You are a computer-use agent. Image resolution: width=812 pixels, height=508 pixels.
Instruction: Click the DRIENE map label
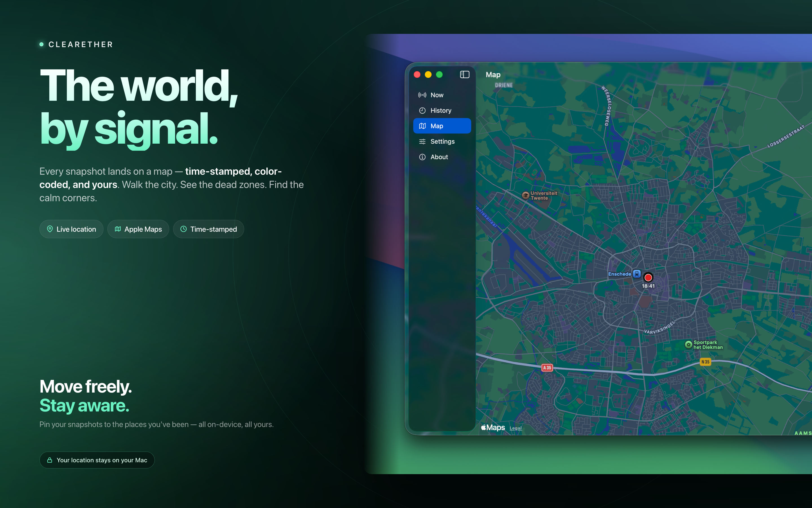[x=504, y=85]
